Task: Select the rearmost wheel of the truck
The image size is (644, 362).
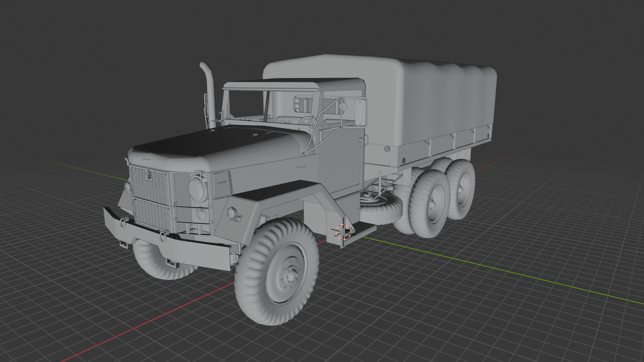Action: [461, 189]
